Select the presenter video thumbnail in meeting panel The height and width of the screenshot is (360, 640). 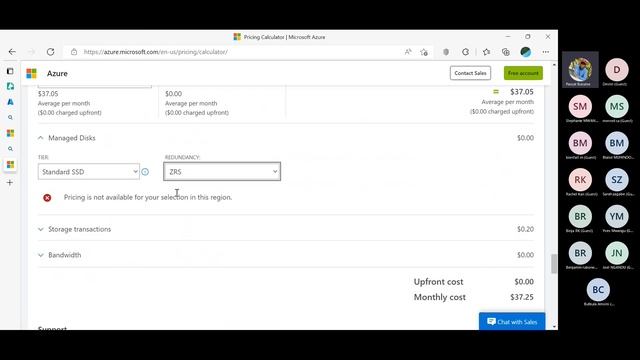[x=580, y=70]
